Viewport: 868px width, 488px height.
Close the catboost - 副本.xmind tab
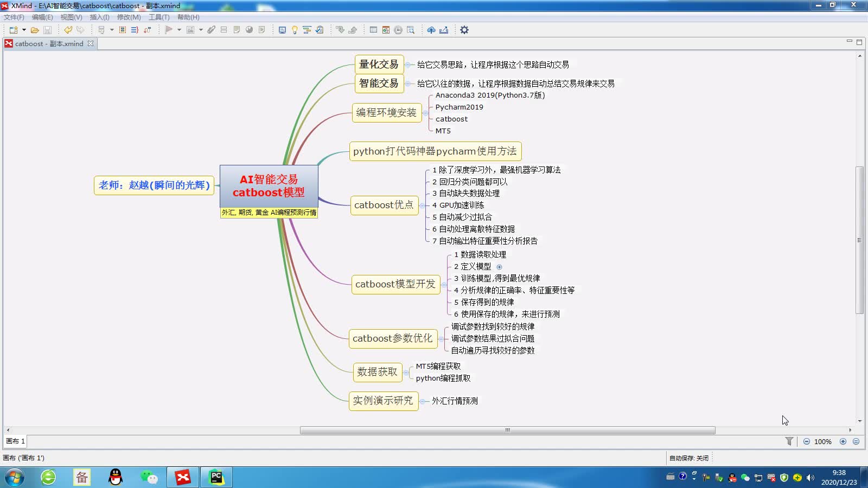click(x=91, y=43)
